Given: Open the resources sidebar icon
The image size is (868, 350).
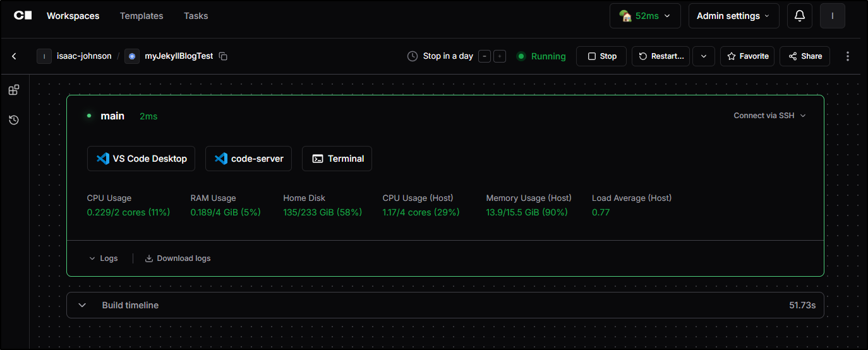Looking at the screenshot, I should (x=14, y=90).
